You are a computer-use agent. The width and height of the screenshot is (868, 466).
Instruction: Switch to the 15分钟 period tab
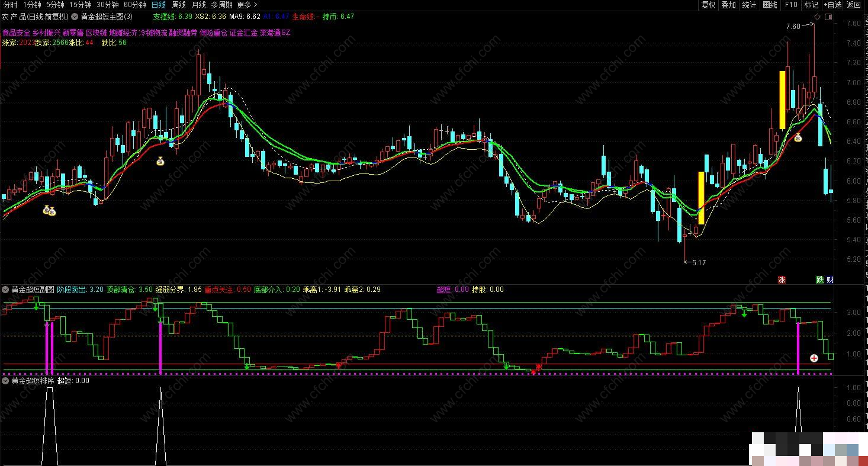click(x=81, y=5)
